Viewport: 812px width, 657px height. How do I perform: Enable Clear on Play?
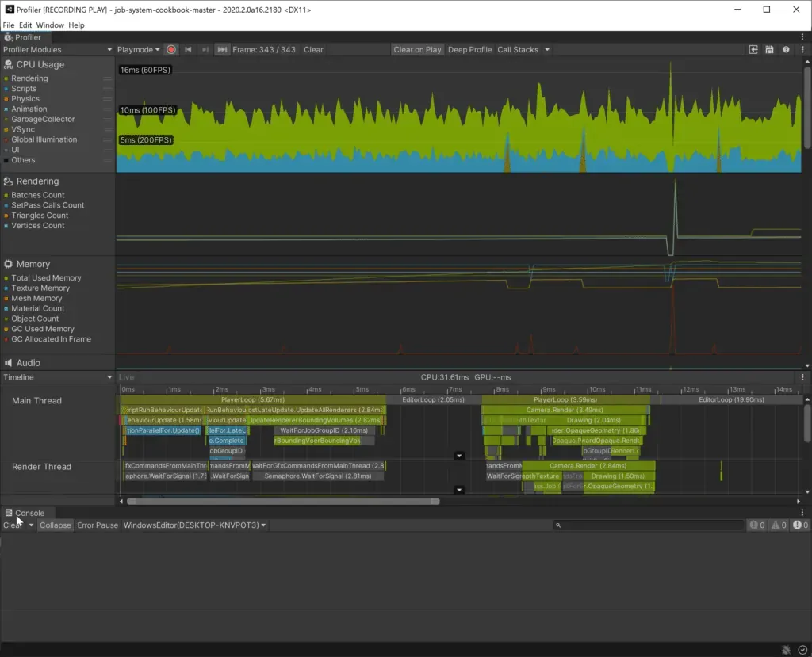(x=417, y=49)
